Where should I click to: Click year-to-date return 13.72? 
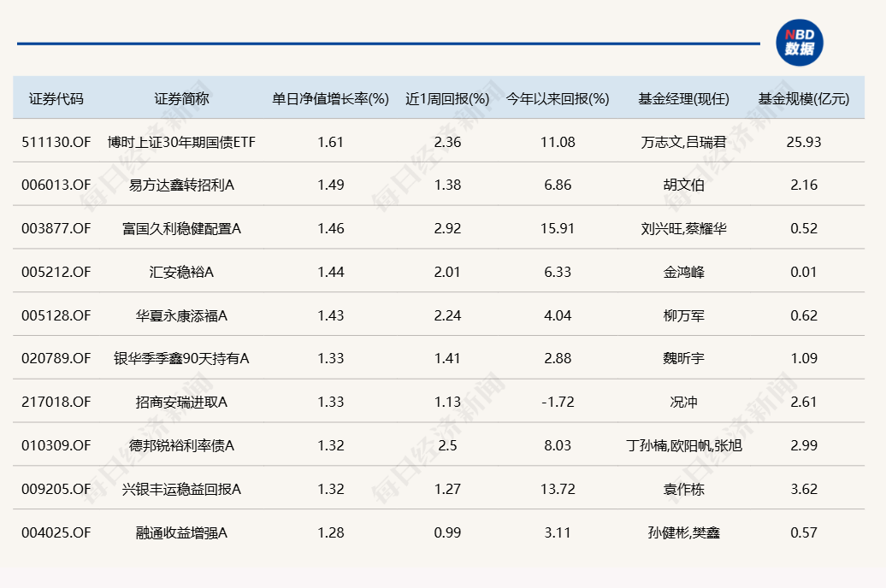click(x=558, y=489)
